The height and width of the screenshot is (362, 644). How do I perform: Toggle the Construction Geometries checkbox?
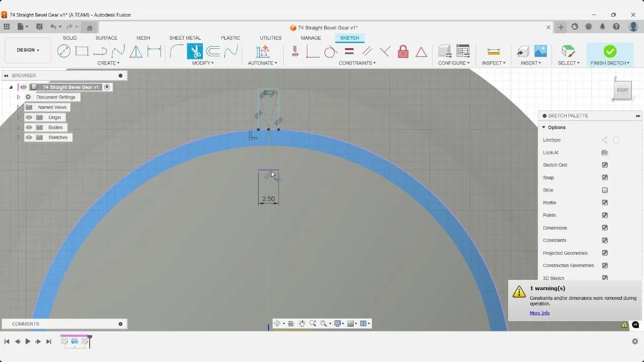point(605,265)
